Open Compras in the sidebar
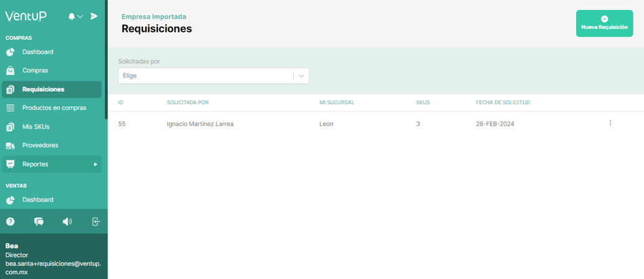Screen dimensions: 644x279 point(35,71)
